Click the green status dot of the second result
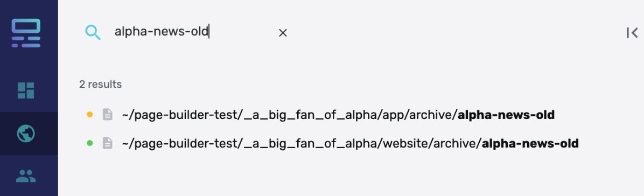Screen dimensions: 644x196 (90, 143)
